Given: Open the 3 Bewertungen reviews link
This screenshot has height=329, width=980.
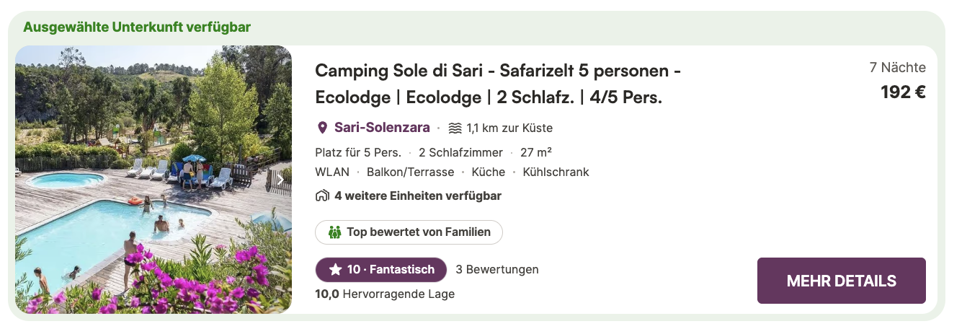Looking at the screenshot, I should click(497, 270).
